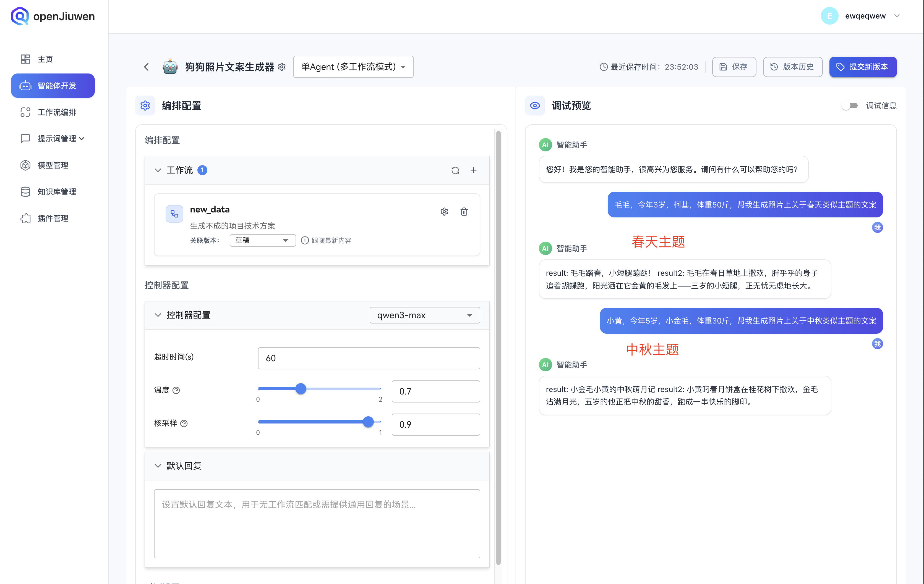
Task: Add a new workflow with the plus icon
Action: (474, 170)
